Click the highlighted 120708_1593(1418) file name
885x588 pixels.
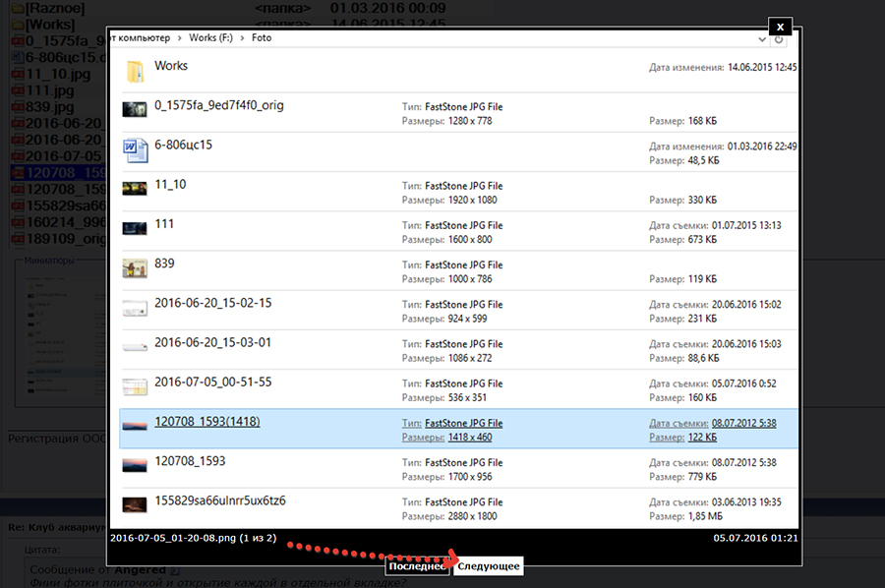[206, 422]
